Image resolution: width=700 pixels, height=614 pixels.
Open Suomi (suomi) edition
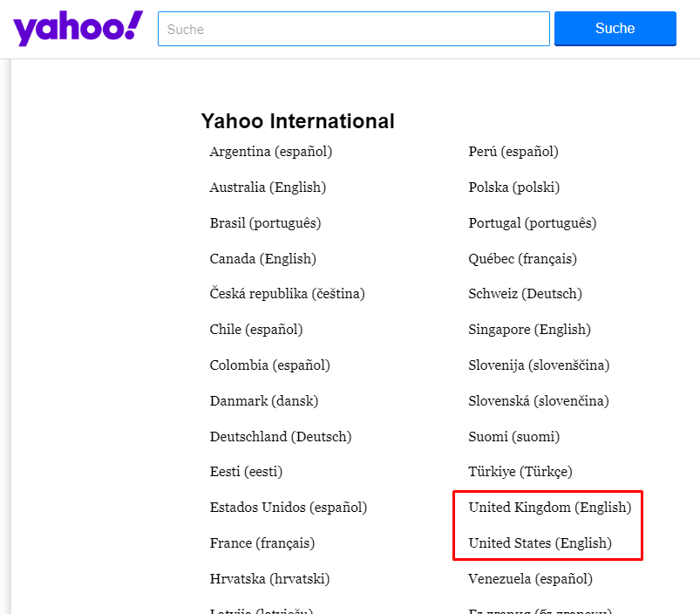513,437
